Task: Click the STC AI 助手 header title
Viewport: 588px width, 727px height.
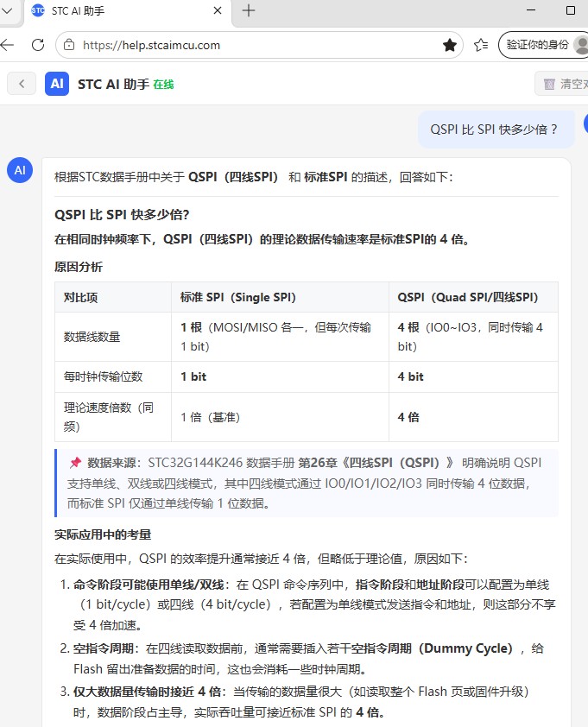Action: click(x=113, y=85)
